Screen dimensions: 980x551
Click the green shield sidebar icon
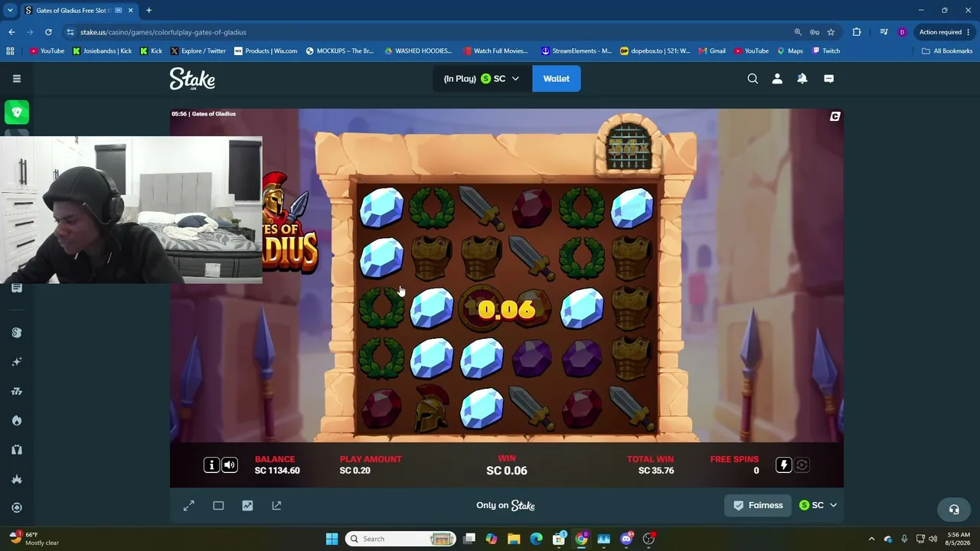click(17, 112)
